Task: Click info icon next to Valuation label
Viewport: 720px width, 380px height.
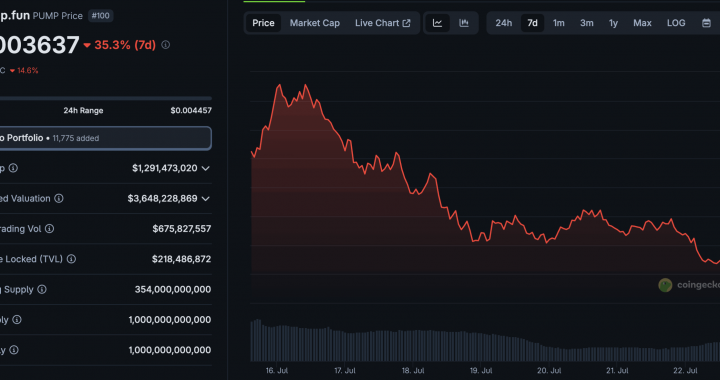Action: coord(59,198)
